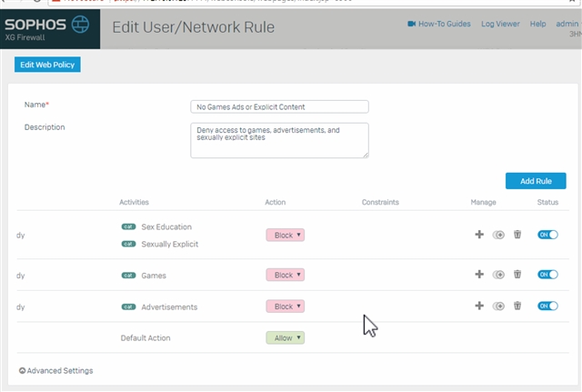Viewport: 582px width, 392px height.
Task: Open Block action dropdown for Advertisements rule
Action: 285,307
